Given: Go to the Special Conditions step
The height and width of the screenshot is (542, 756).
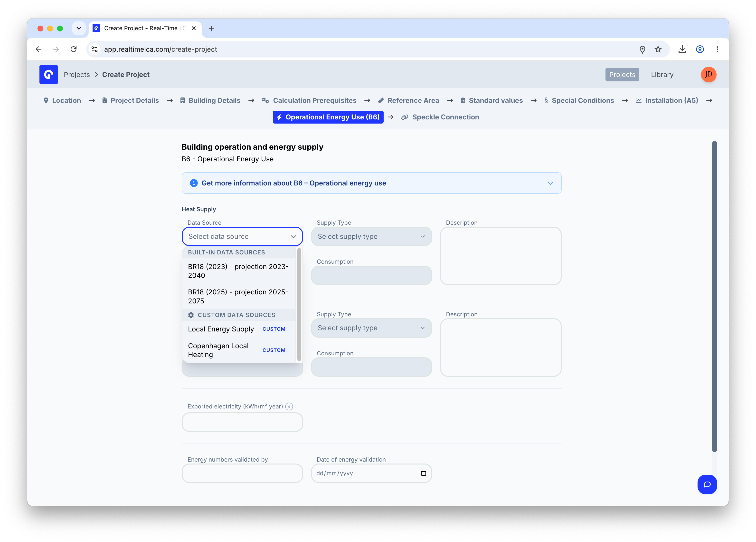Looking at the screenshot, I should tap(579, 100).
